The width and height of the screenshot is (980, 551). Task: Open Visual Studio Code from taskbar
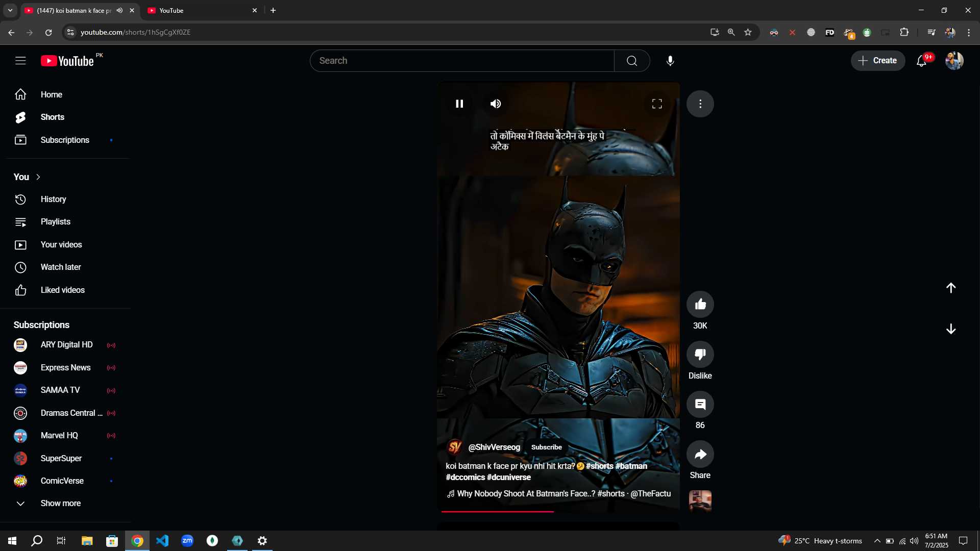point(162,541)
